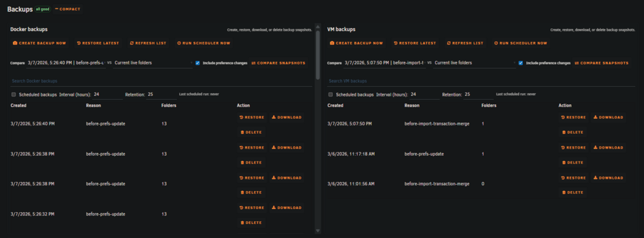Image resolution: width=644 pixels, height=238 pixels.
Task: Delete the VM backup from 5:07:50 PM
Action: coord(573,133)
